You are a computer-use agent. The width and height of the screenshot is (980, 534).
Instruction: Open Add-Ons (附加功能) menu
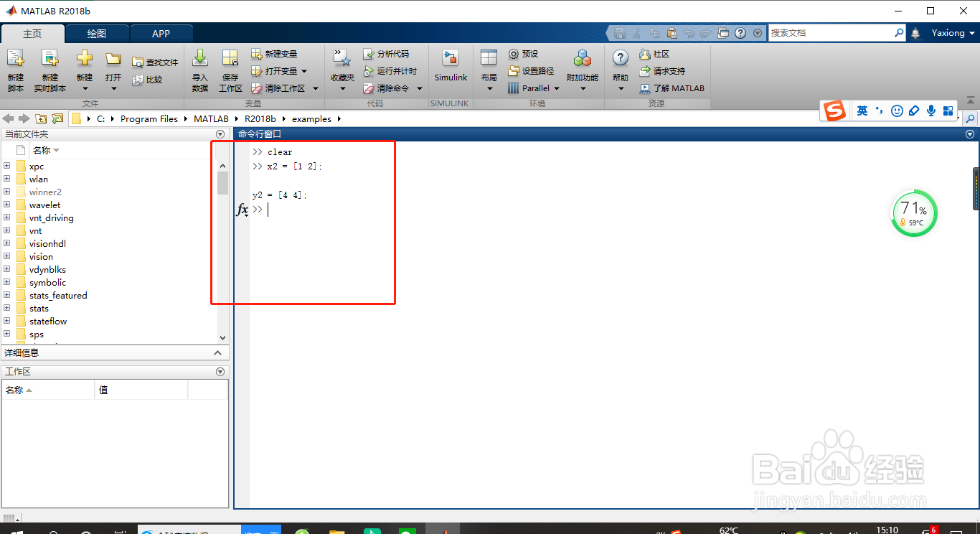pyautogui.click(x=583, y=70)
